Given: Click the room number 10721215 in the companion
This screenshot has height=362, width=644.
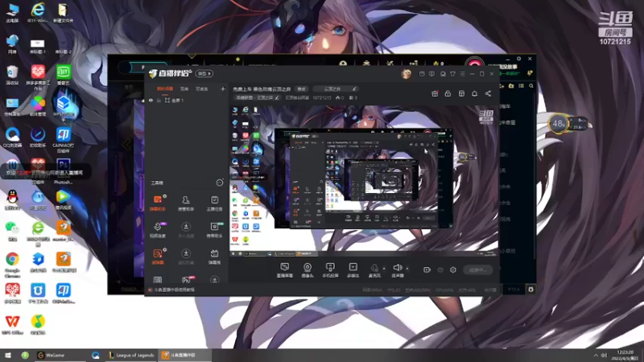Looking at the screenshot, I should click(x=322, y=97).
